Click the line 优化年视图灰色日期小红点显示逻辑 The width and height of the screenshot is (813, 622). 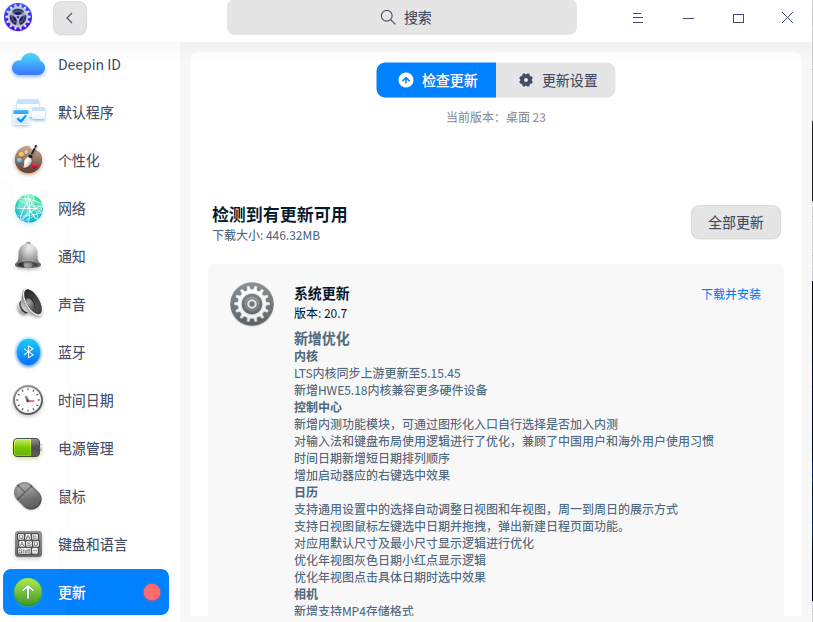coord(390,561)
